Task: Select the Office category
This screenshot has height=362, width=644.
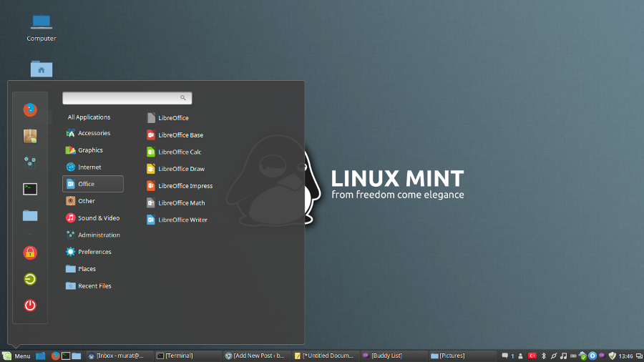Action: [93, 184]
